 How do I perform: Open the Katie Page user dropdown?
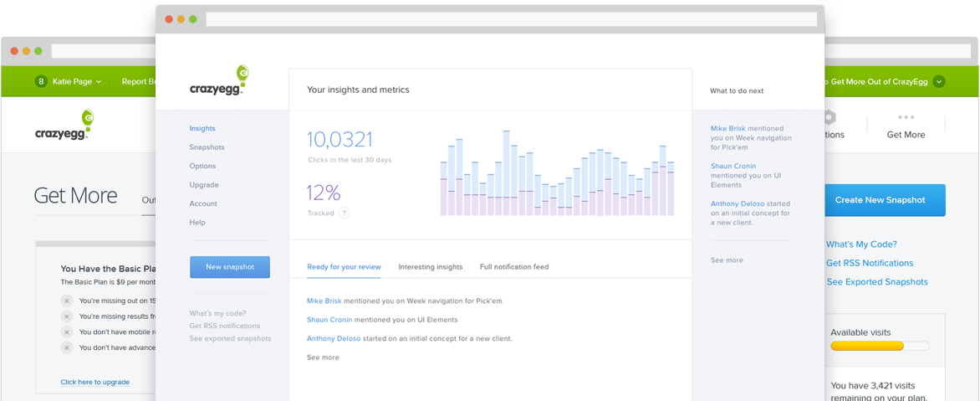pyautogui.click(x=76, y=81)
